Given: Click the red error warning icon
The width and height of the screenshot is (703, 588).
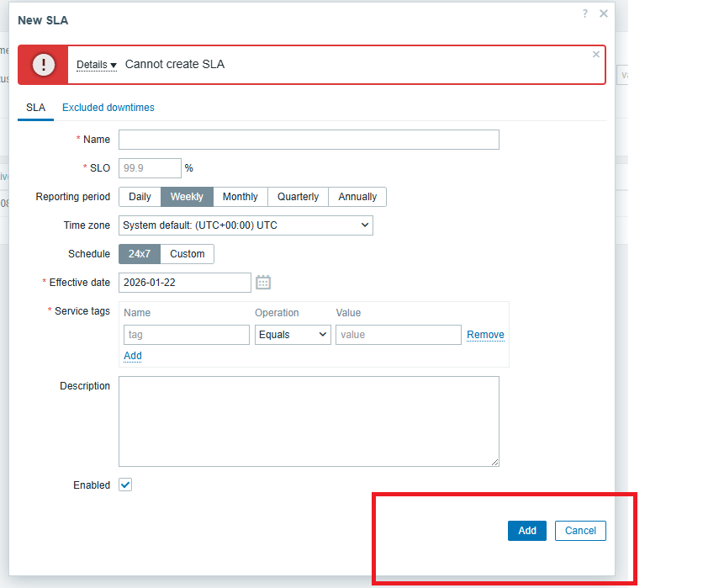Looking at the screenshot, I should tap(43, 65).
